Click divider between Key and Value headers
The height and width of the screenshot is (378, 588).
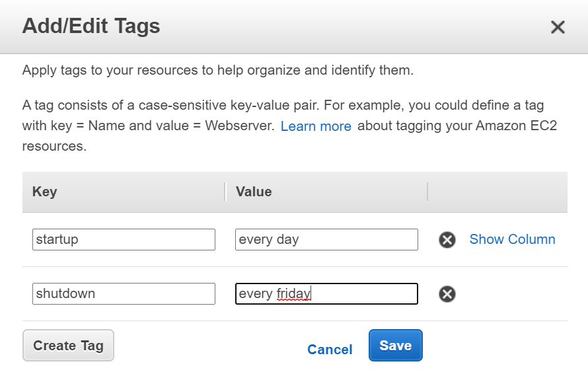[225, 192]
